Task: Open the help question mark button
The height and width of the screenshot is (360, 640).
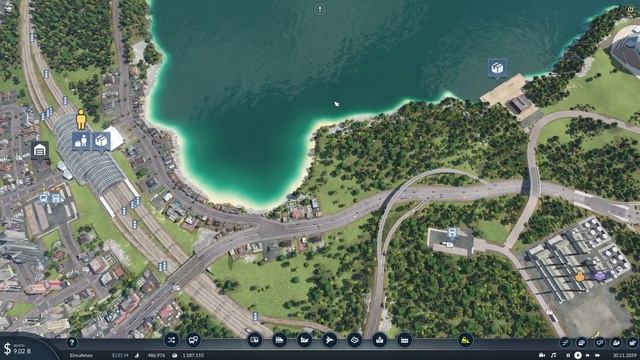Action: pos(72,342)
